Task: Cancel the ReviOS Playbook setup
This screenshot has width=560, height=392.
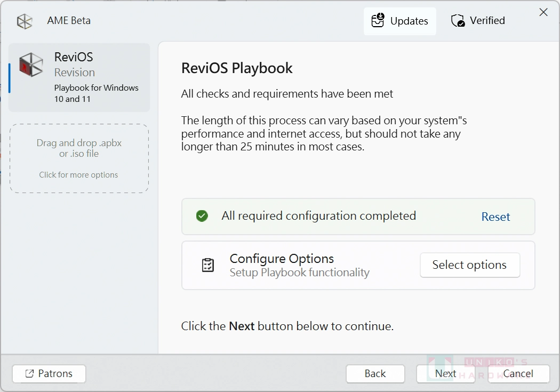Action: 518,374
